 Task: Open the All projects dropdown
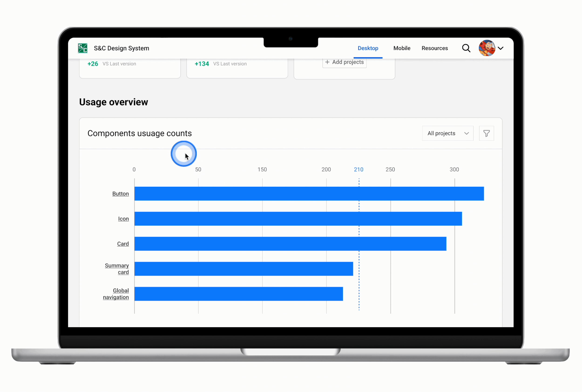447,134
